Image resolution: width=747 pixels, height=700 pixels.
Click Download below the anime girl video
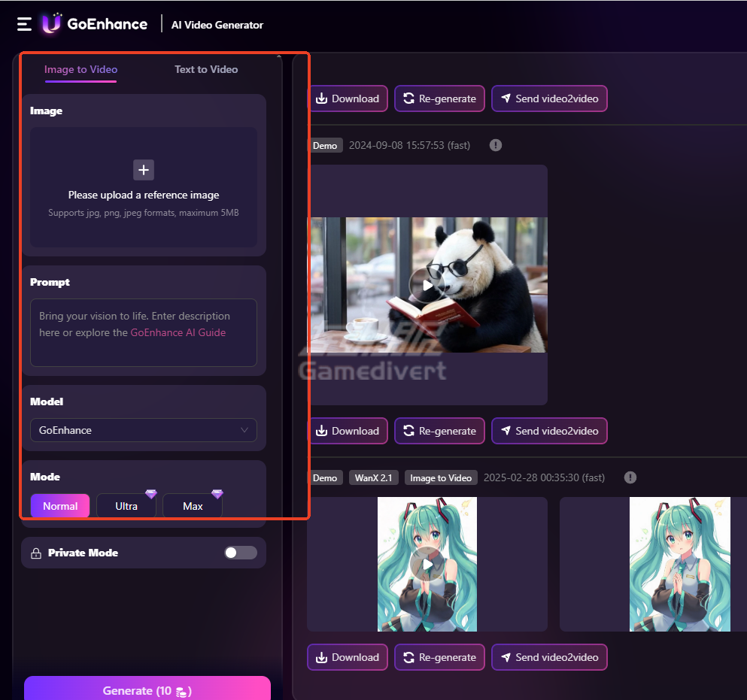(x=348, y=657)
